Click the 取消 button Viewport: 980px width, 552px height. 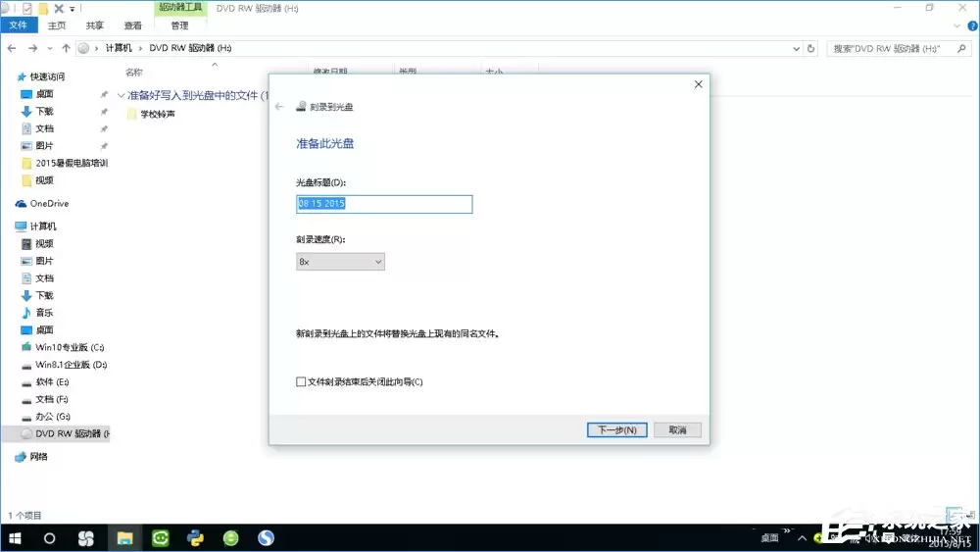pos(677,429)
